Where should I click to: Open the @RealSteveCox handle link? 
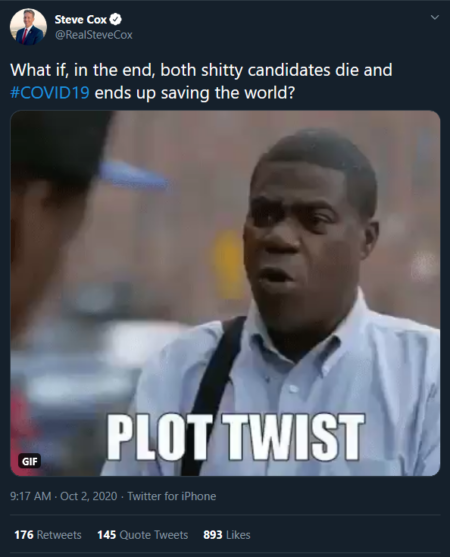93,35
